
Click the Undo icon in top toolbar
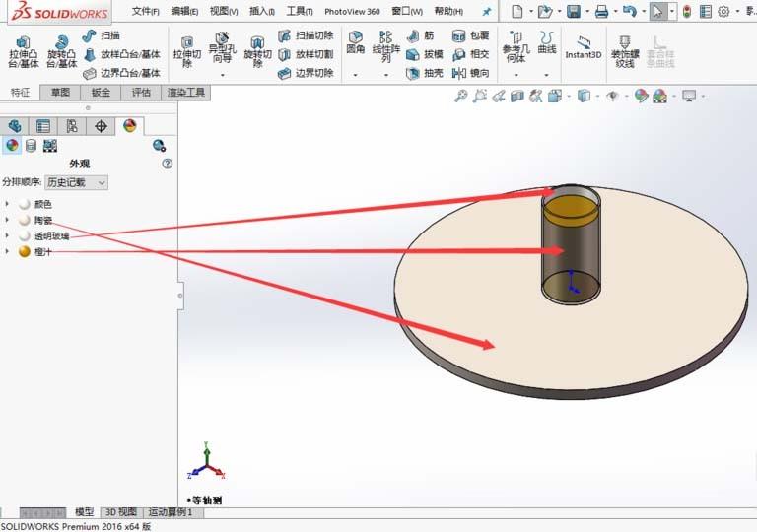629,11
